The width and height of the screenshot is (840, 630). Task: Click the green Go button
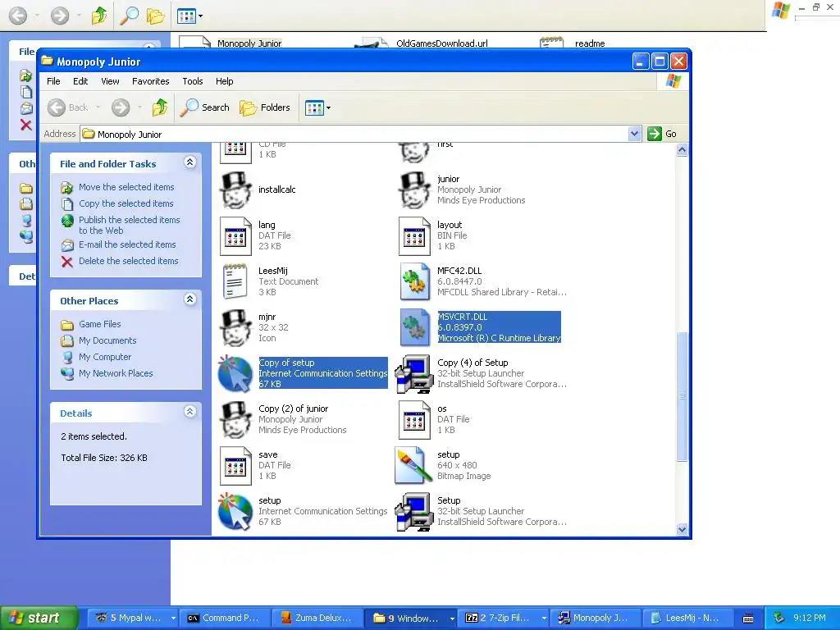tap(662, 134)
